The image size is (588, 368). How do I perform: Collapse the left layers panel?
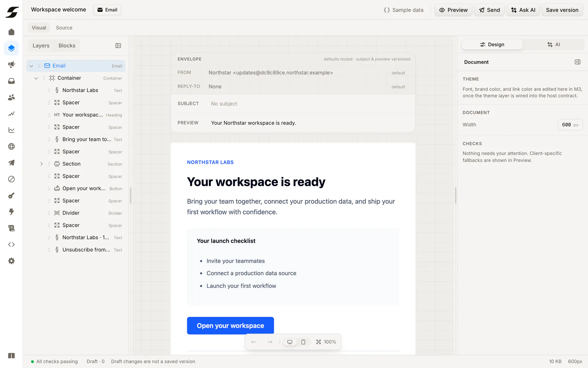click(x=118, y=46)
